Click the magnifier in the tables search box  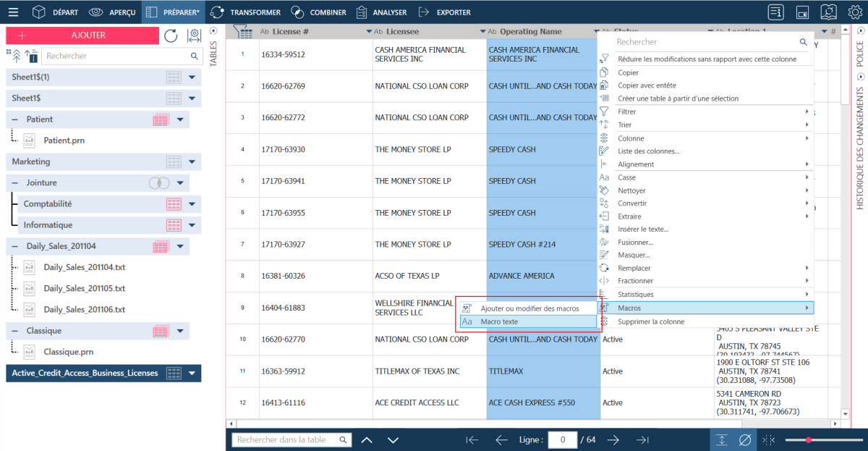(x=194, y=56)
